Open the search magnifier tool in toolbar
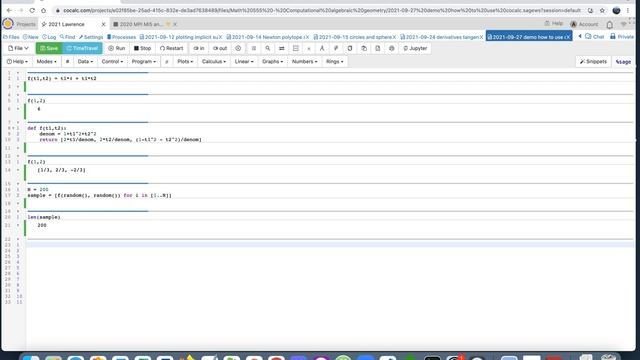The height and width of the screenshot is (360, 640). coord(268,48)
